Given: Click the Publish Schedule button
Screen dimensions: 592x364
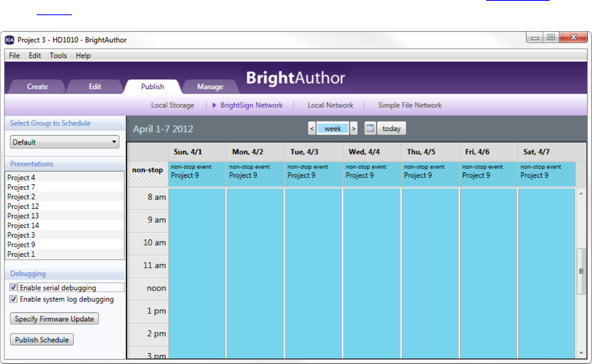Looking at the screenshot, I should click(x=42, y=340).
